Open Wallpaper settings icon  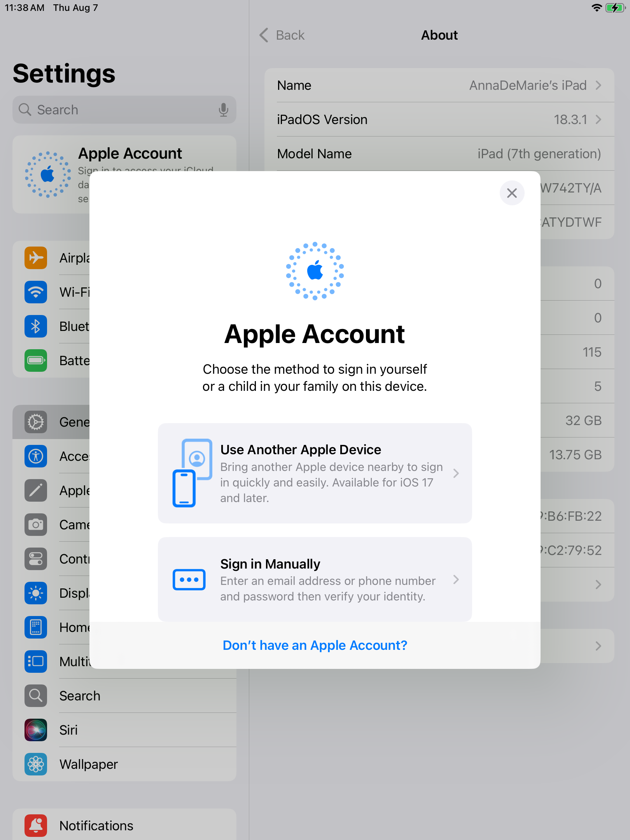click(36, 764)
